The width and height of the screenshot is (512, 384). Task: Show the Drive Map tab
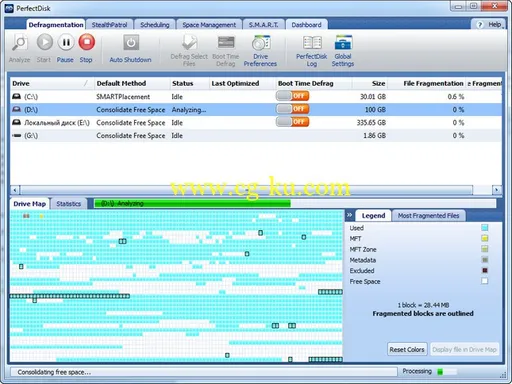click(30, 204)
